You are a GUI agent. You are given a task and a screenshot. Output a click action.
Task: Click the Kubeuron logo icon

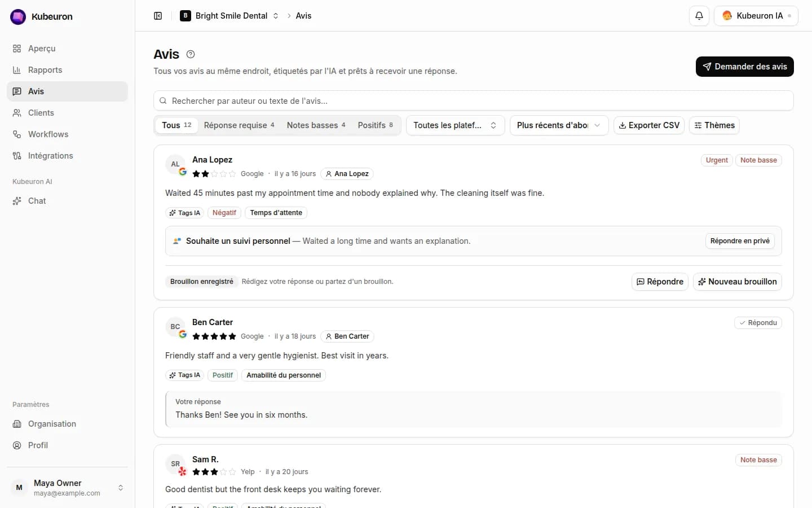[x=18, y=17]
